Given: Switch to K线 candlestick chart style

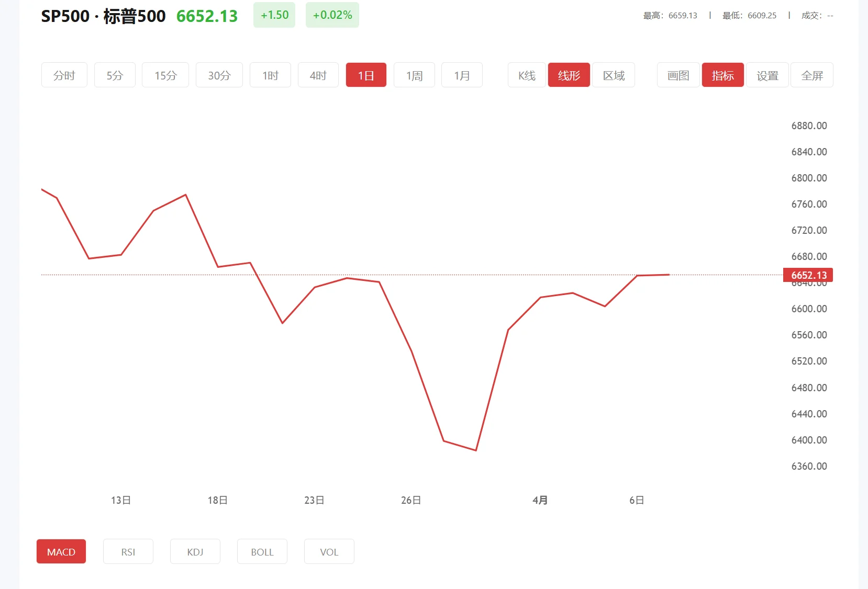Looking at the screenshot, I should tap(526, 75).
